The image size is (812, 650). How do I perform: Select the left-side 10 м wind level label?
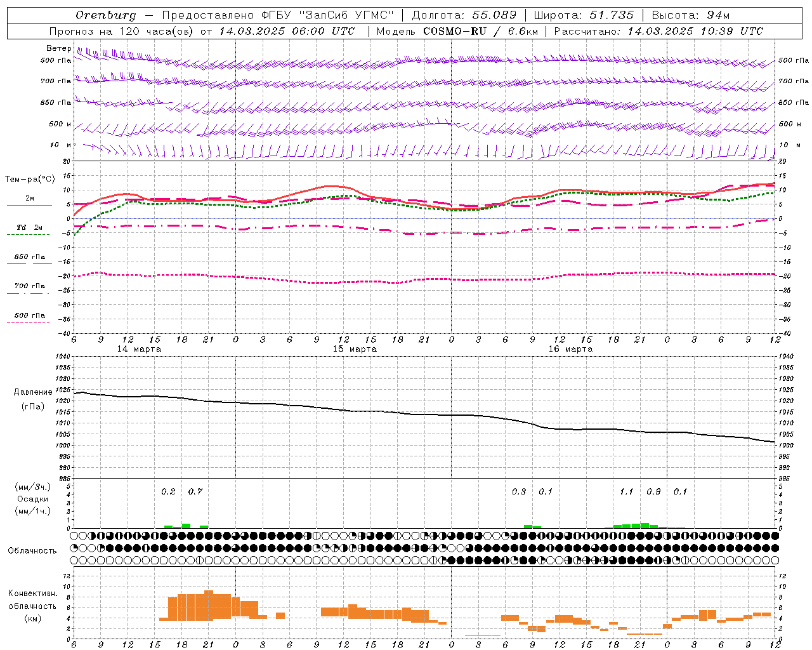pos(60,145)
